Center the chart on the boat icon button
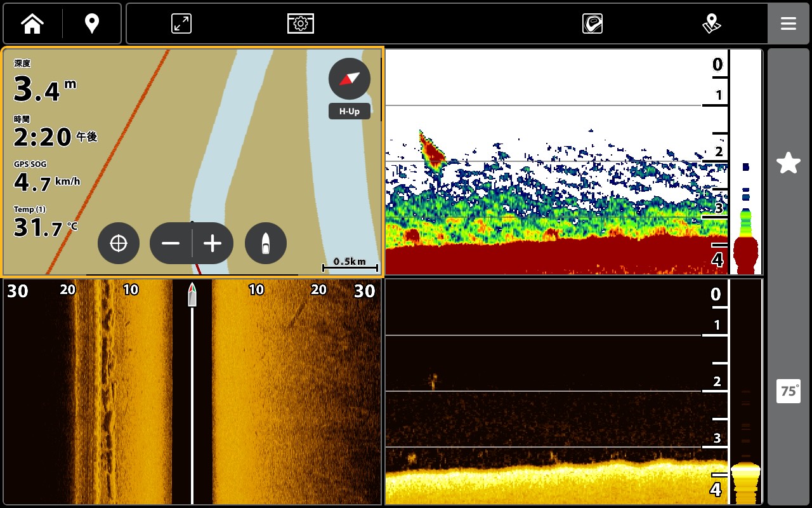This screenshot has width=812, height=508. pos(266,243)
